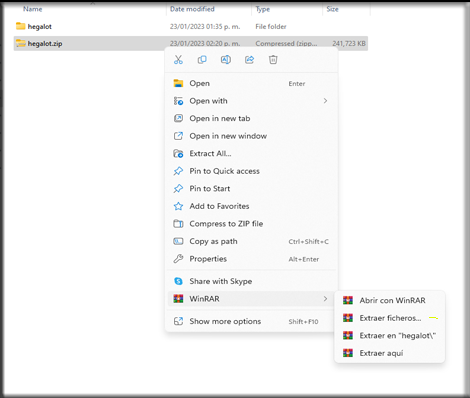Click the hegalot folder icon
Image resolution: width=470 pixels, height=398 pixels.
[21, 26]
